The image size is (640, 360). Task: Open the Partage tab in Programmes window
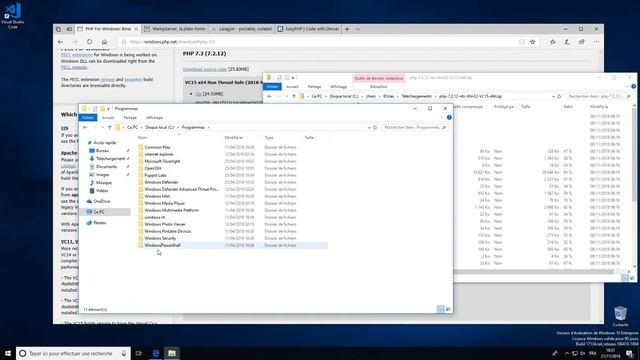click(x=130, y=118)
